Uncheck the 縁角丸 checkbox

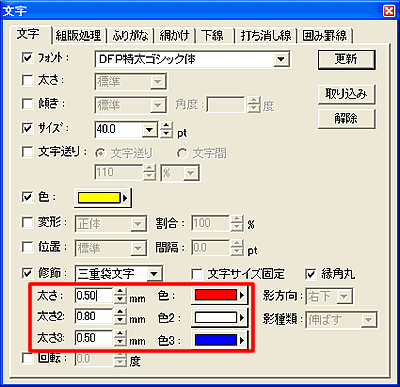[310, 275]
